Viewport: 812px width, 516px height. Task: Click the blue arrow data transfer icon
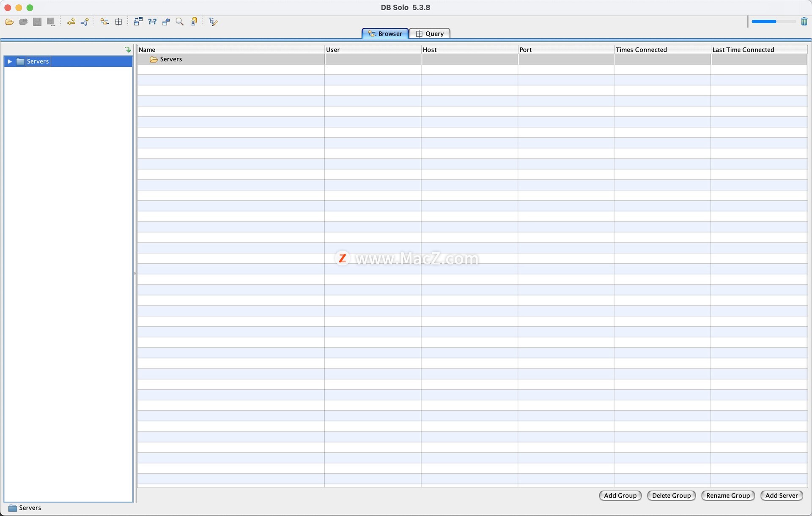pyautogui.click(x=166, y=22)
